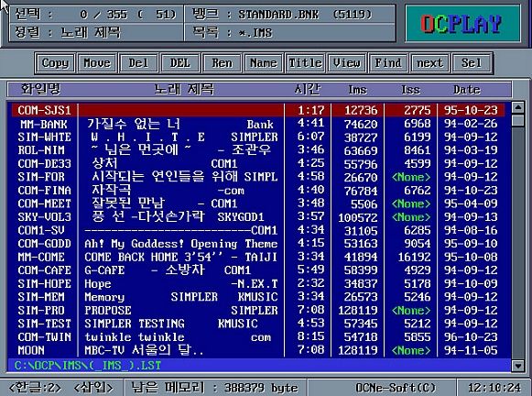Select the MOON file row
Image resolution: width=532 pixels, height=396 pixels.
(258, 350)
